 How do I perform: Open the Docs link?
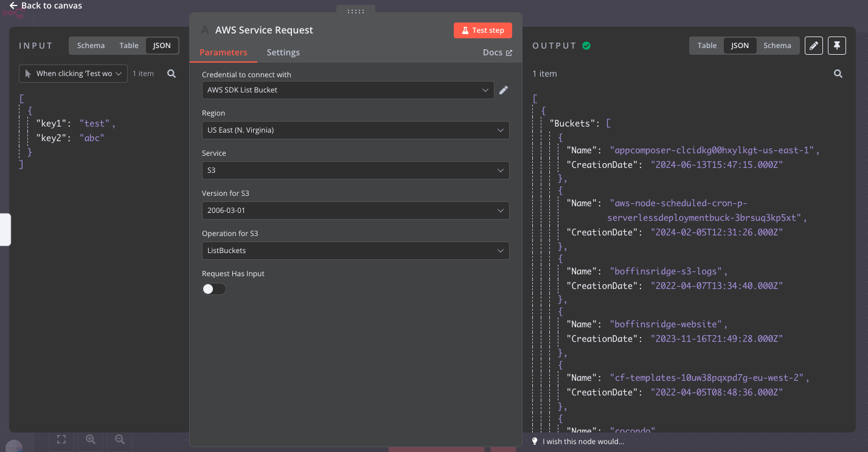(x=498, y=52)
